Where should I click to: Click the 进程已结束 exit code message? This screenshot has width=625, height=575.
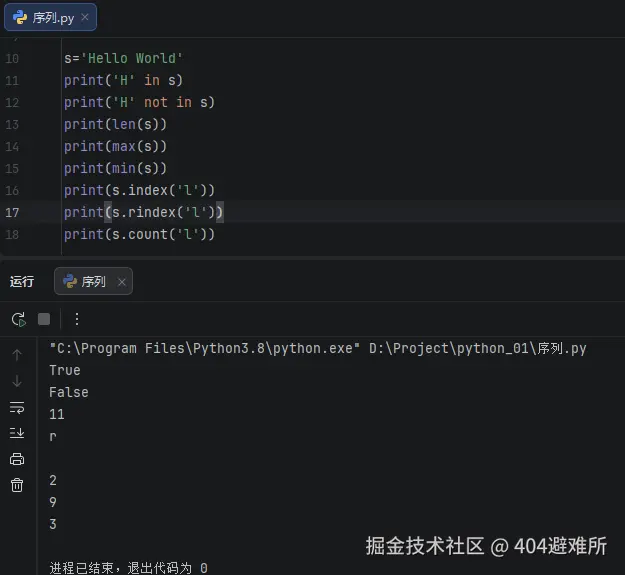click(128, 568)
